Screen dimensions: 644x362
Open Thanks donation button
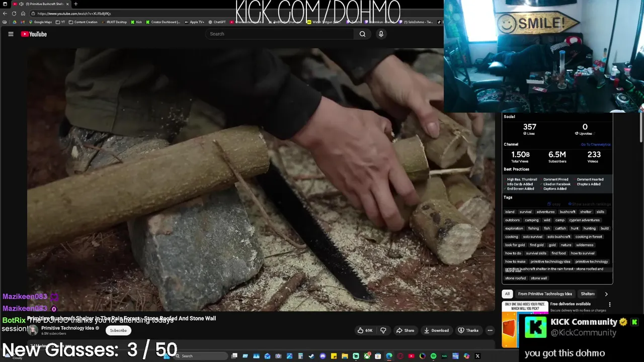coord(468,330)
